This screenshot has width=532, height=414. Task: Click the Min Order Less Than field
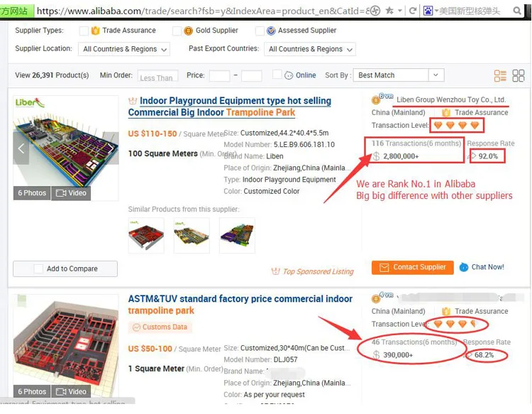(157, 76)
